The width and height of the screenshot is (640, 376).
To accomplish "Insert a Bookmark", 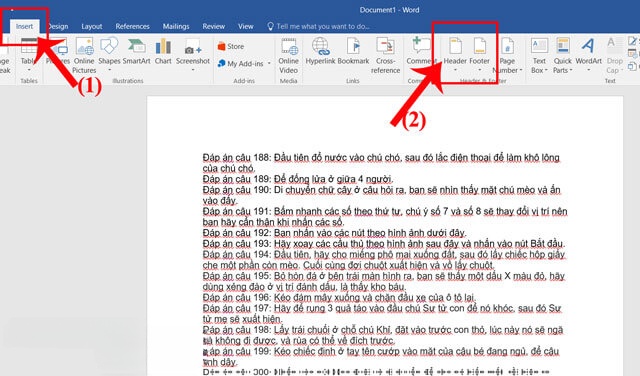I will pos(353,51).
